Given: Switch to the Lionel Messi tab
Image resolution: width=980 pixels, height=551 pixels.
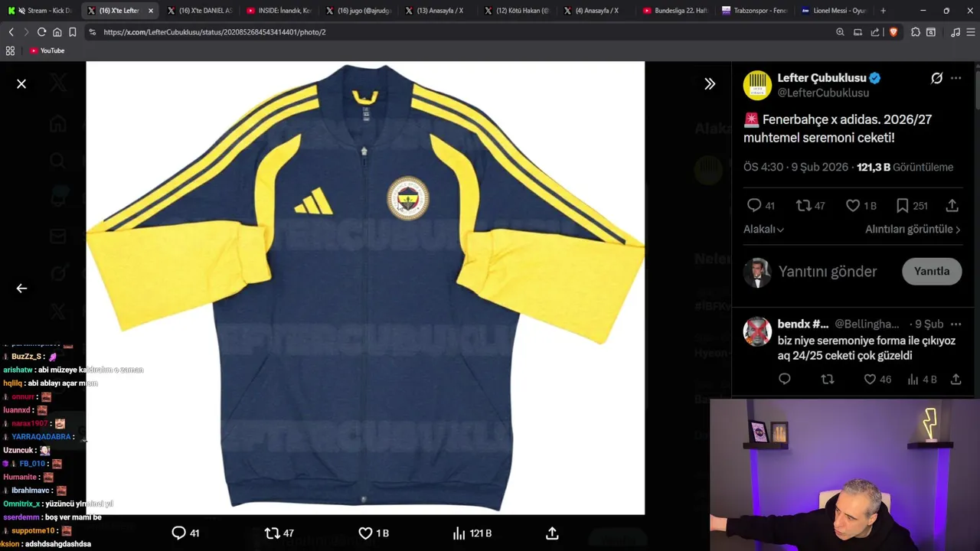Looking at the screenshot, I should pyautogui.click(x=835, y=11).
